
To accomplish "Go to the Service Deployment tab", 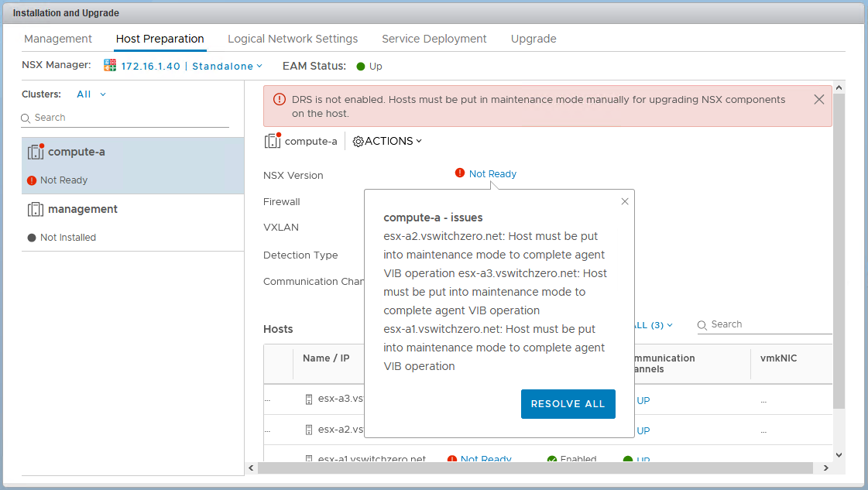I will (x=434, y=39).
